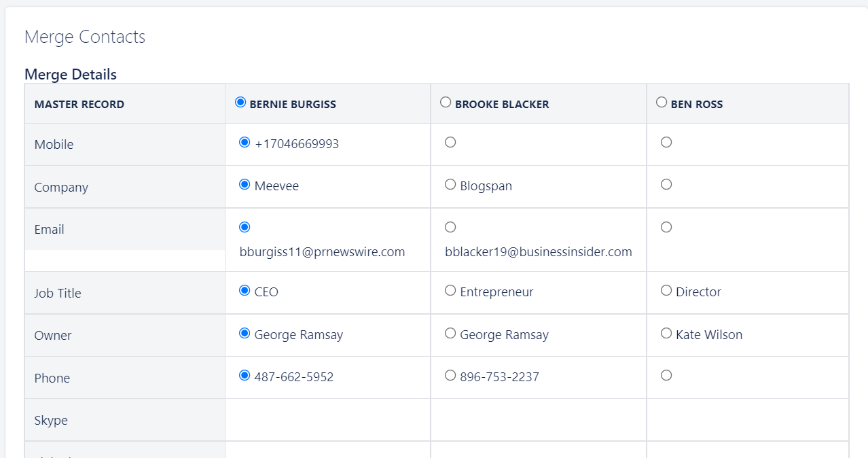The width and height of the screenshot is (868, 458).
Task: Click the "Skype" row label
Action: pyautogui.click(x=51, y=421)
